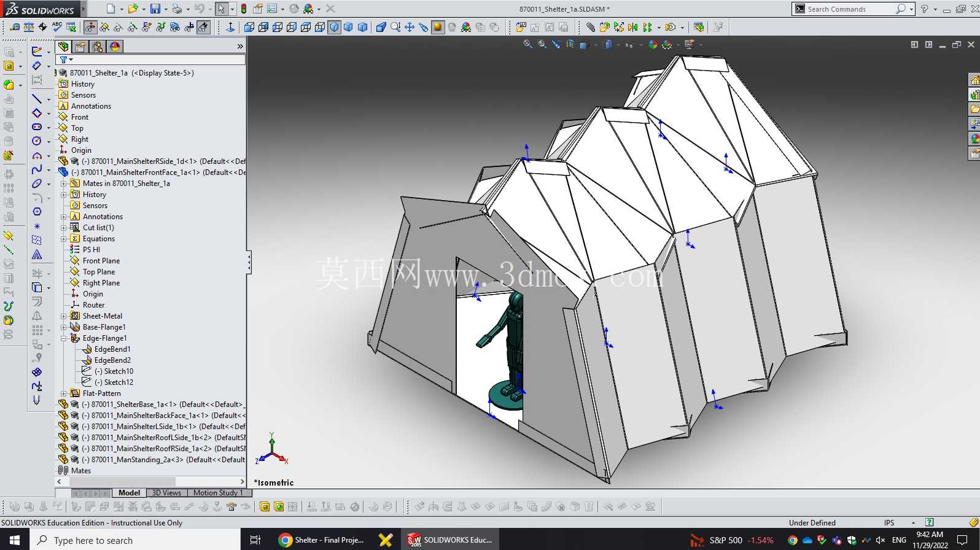This screenshot has height=550, width=980.
Task: Click the IPS unit system in status bar
Action: pyautogui.click(x=889, y=523)
